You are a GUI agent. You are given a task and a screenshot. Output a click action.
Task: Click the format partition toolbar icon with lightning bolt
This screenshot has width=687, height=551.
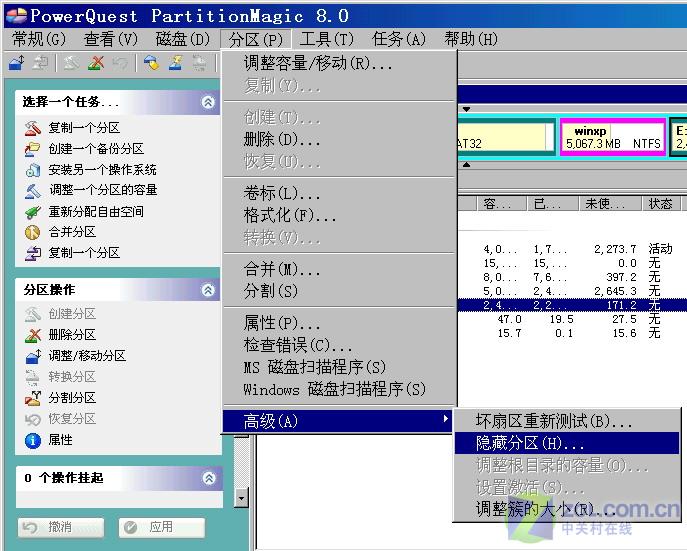tap(176, 63)
